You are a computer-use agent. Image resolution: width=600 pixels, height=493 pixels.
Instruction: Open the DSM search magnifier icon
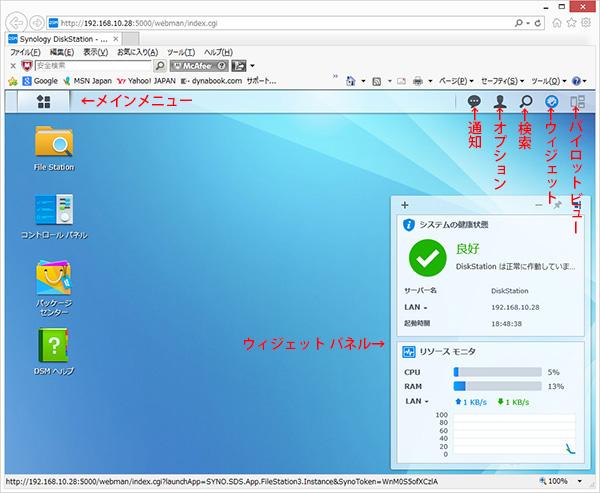point(526,101)
